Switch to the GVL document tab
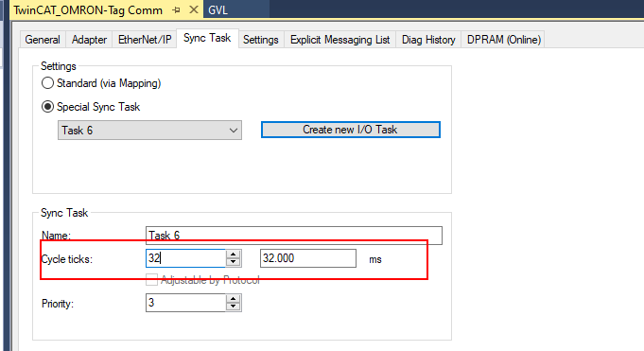This screenshot has width=644, height=351. pos(218,9)
